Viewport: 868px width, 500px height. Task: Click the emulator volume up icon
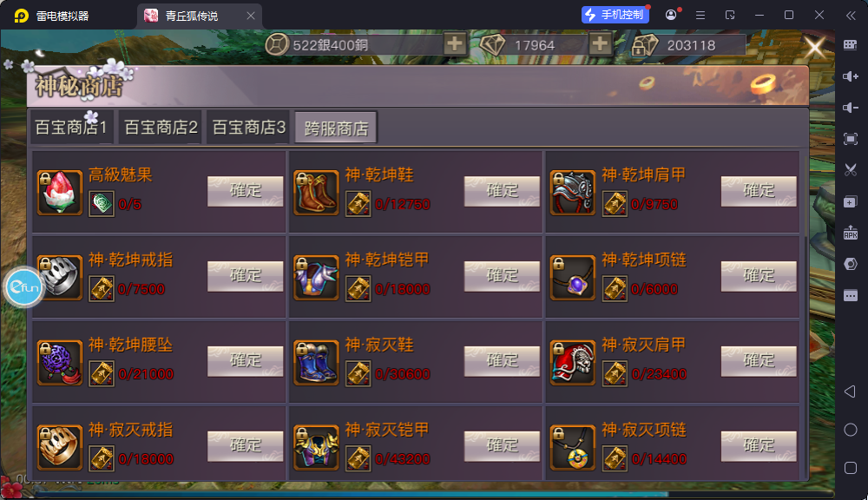851,76
